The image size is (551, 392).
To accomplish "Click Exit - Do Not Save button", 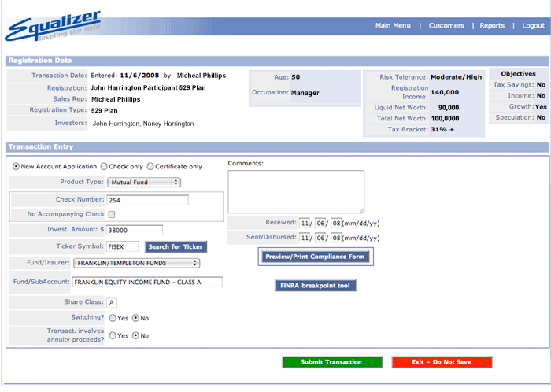I will 442,362.
